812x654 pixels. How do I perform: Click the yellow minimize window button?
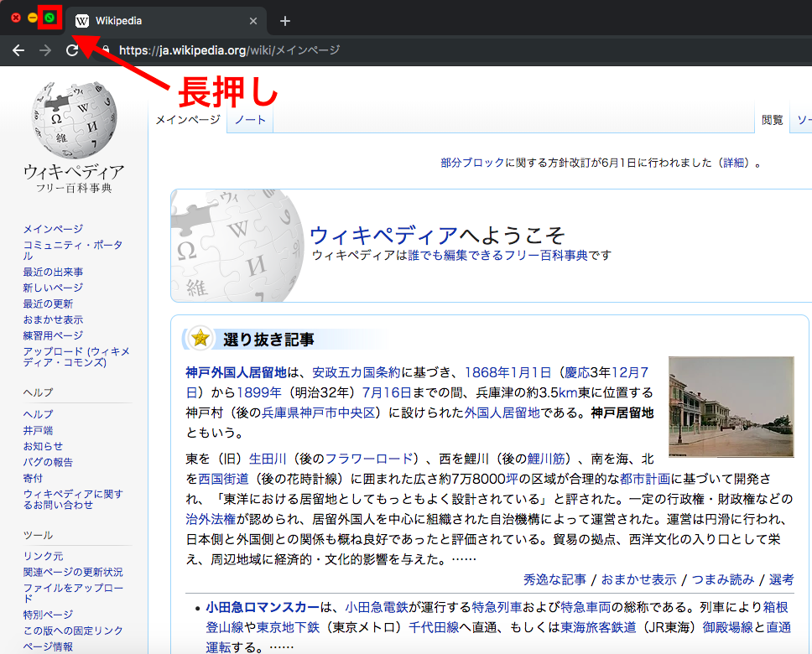(x=33, y=18)
